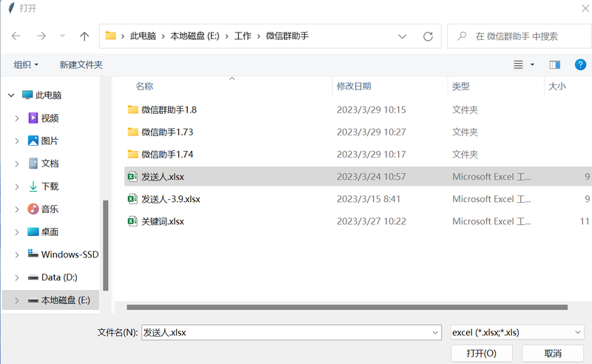The height and width of the screenshot is (364, 592).
Task: Select the 微信助手1.73 folder icon
Action: pyautogui.click(x=133, y=132)
